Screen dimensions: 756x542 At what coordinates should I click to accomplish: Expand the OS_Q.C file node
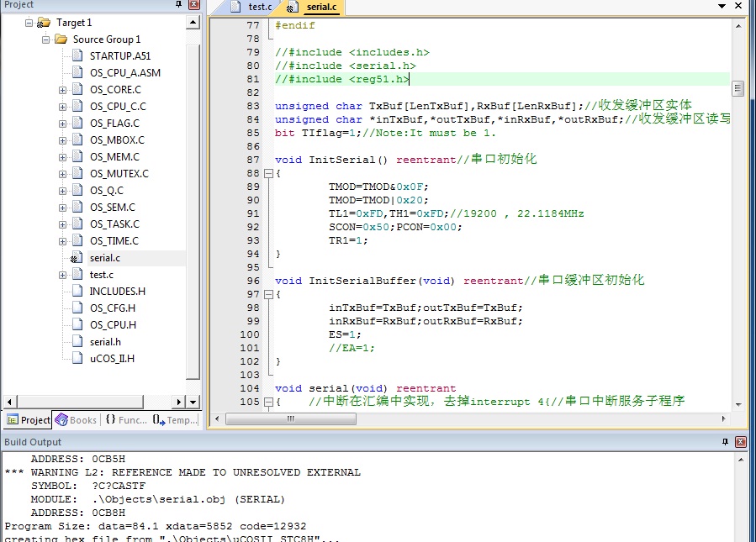point(63,191)
